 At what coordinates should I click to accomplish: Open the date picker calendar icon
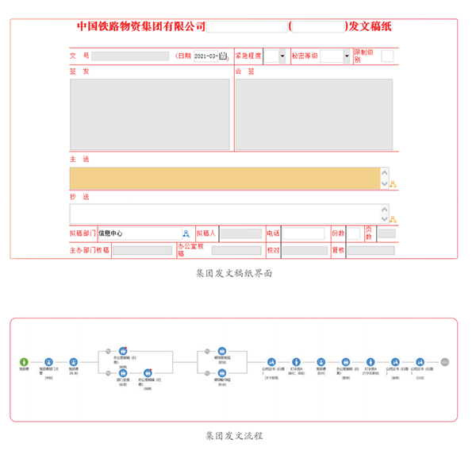pos(223,56)
